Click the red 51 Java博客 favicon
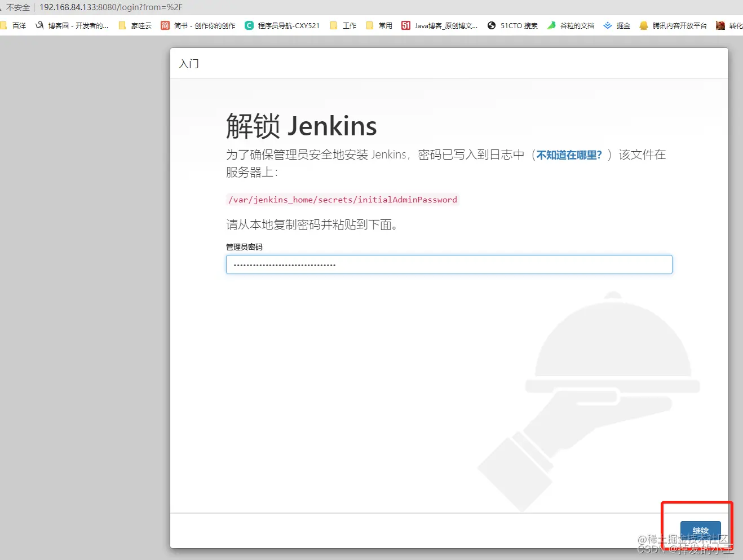This screenshot has height=560, width=743. (x=406, y=25)
